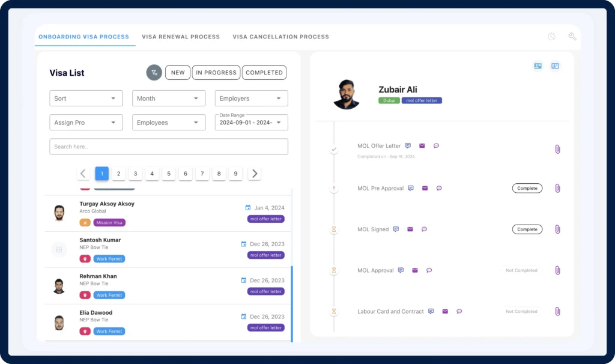Screen dimensions: 615x364
Task: Open attachments paperclip for MOL Offer Letter
Action: click(557, 149)
